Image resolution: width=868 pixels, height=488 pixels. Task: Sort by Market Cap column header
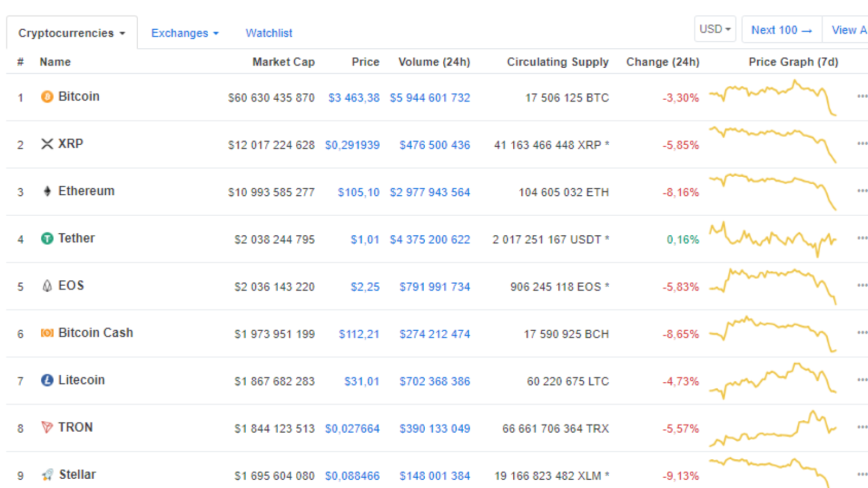coord(283,62)
